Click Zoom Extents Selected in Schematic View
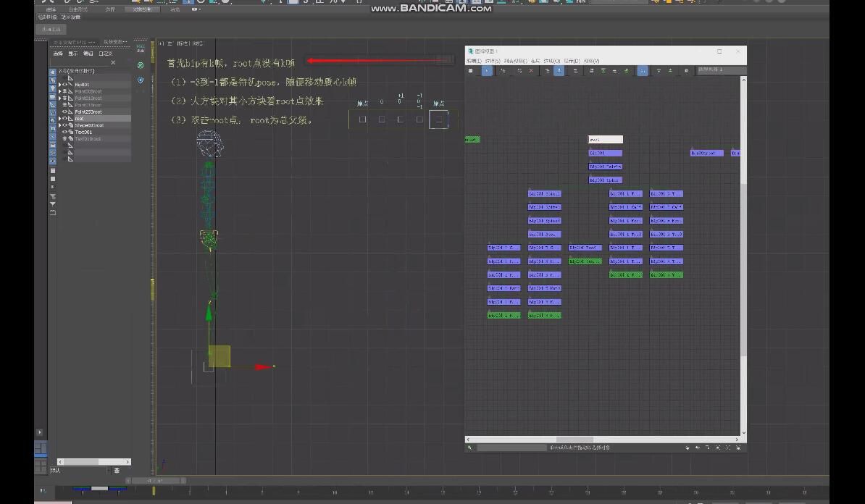 pos(728,448)
